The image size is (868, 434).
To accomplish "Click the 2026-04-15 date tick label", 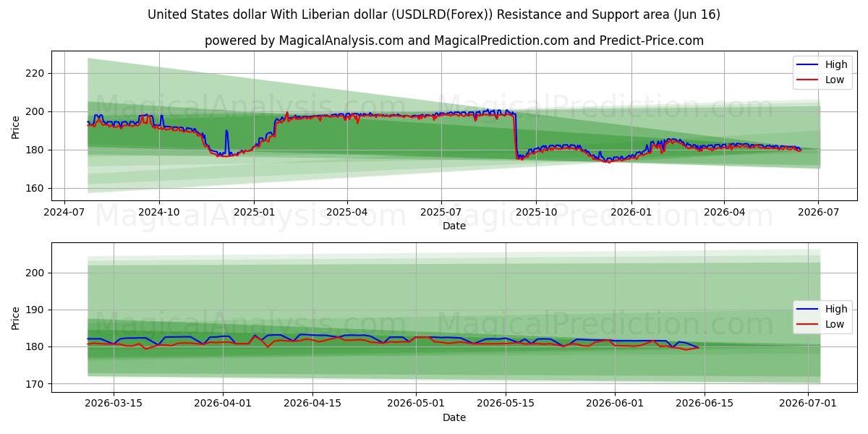I will pyautogui.click(x=312, y=404).
